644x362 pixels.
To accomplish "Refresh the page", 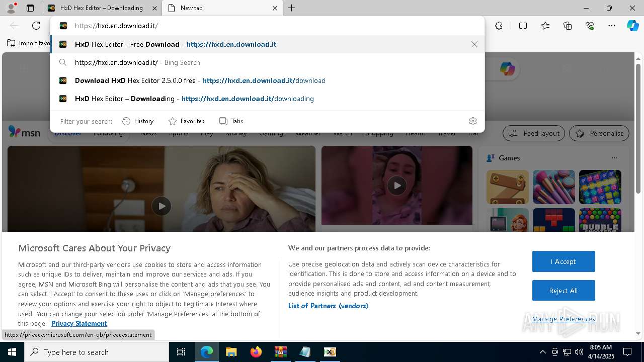I will [x=36, y=26].
